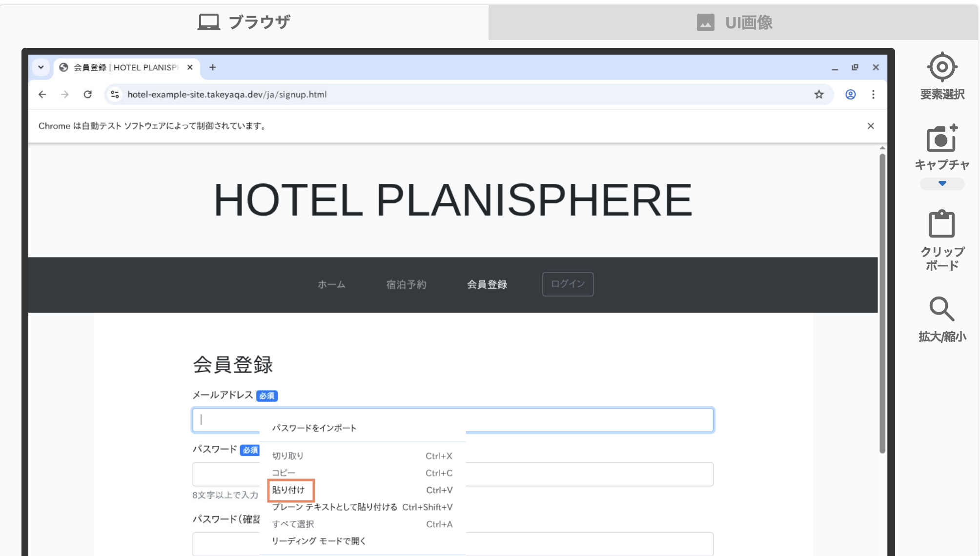Restore the Chrome window size
980x556 pixels.
pos(855,67)
